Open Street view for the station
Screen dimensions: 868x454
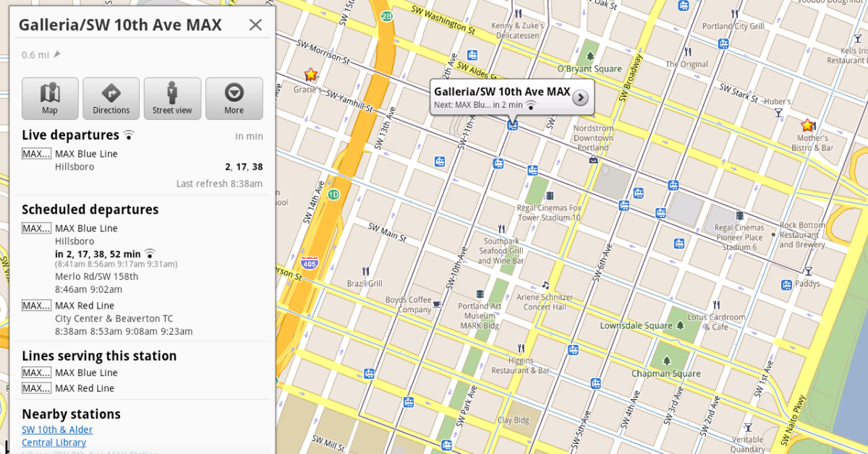click(172, 98)
